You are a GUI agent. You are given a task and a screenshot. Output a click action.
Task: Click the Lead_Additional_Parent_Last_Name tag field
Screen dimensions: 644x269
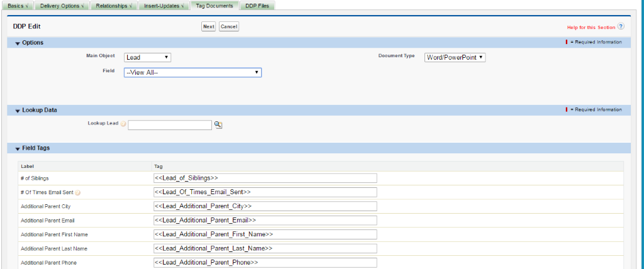pyautogui.click(x=265, y=248)
